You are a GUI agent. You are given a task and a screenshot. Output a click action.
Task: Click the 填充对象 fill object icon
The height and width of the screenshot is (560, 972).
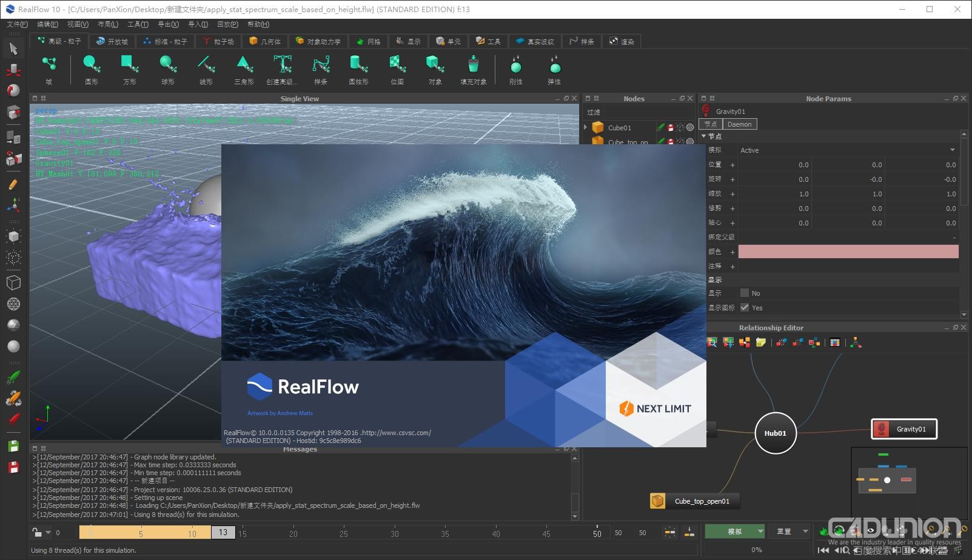[x=474, y=64]
